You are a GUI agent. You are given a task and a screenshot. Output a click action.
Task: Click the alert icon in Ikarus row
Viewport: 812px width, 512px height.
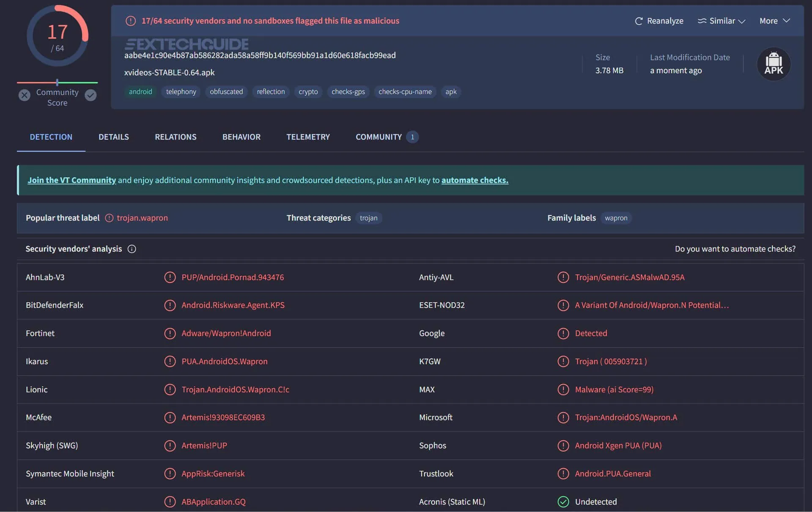click(170, 361)
